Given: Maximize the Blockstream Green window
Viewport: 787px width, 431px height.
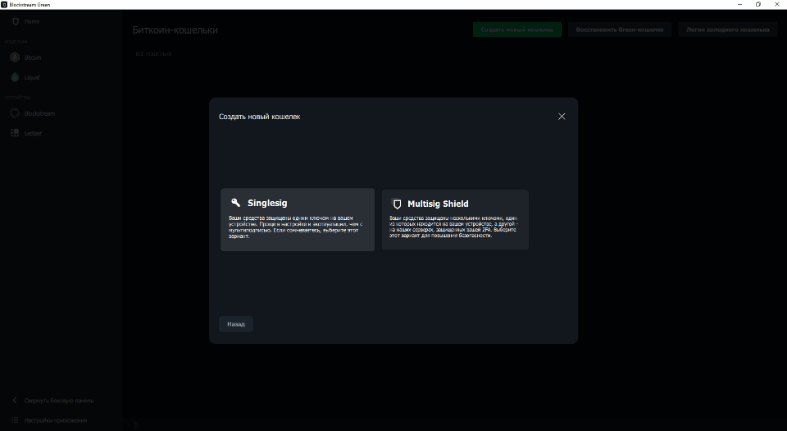Looking at the screenshot, I should (x=758, y=5).
